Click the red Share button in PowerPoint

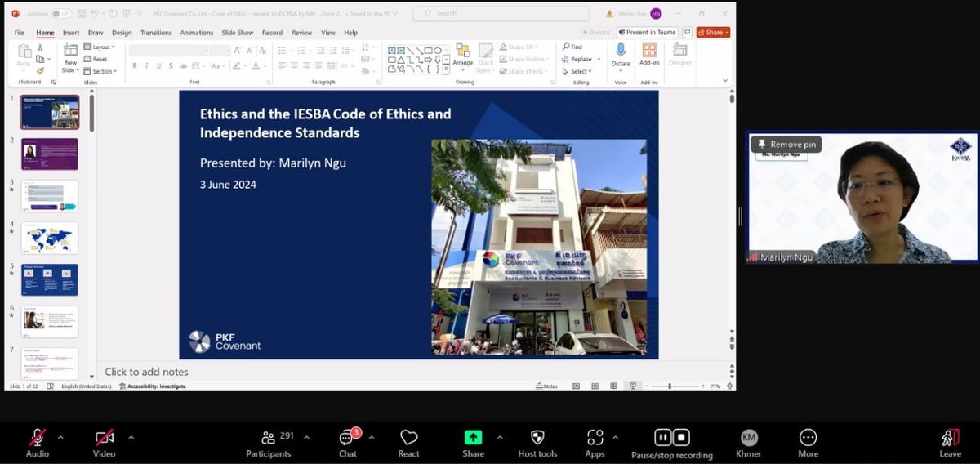(713, 33)
